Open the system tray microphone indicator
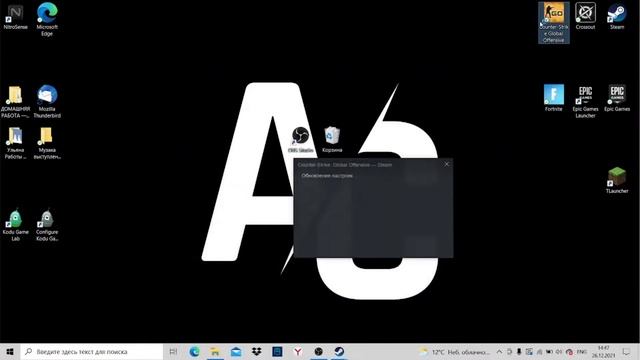 (519, 352)
